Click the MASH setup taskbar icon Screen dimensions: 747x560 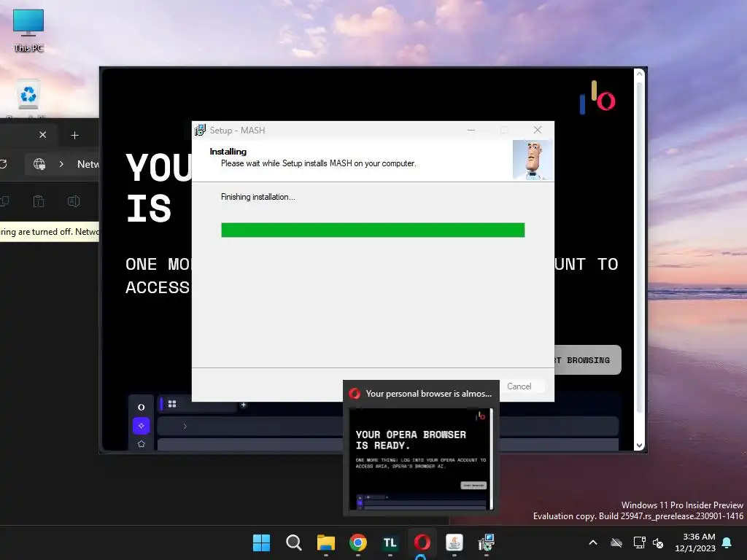[487, 542]
